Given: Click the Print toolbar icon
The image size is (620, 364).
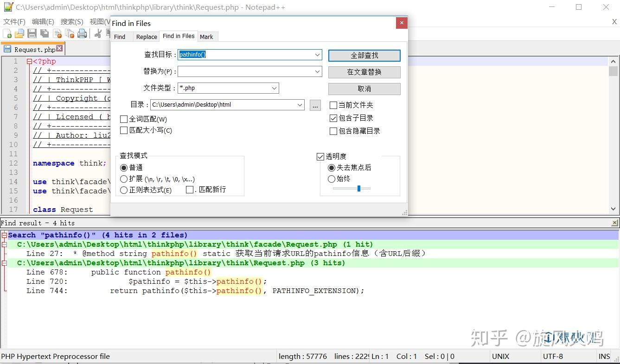Looking at the screenshot, I should click(x=82, y=33).
